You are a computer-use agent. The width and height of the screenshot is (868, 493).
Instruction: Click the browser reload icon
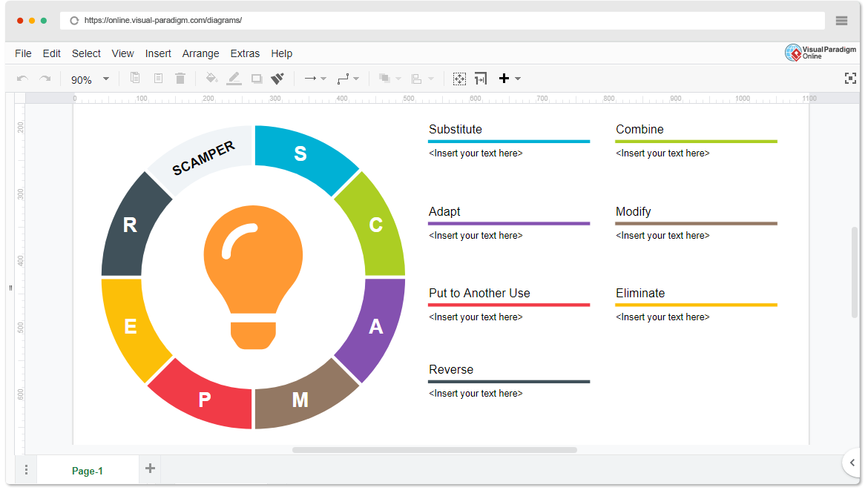pyautogui.click(x=74, y=21)
